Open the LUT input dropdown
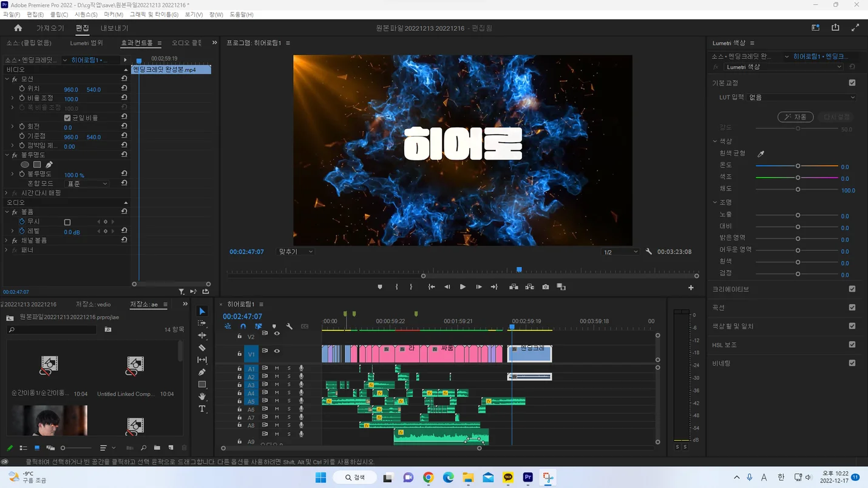 [802, 97]
